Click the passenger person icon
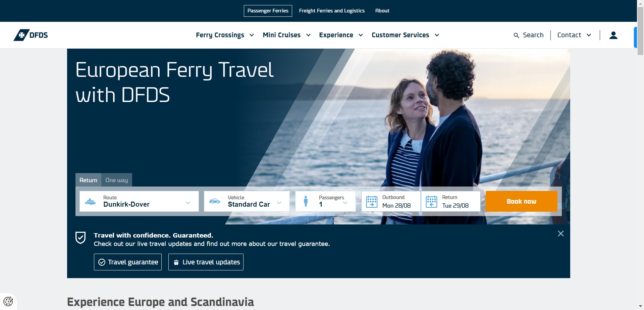This screenshot has height=310, width=644. pyautogui.click(x=306, y=201)
